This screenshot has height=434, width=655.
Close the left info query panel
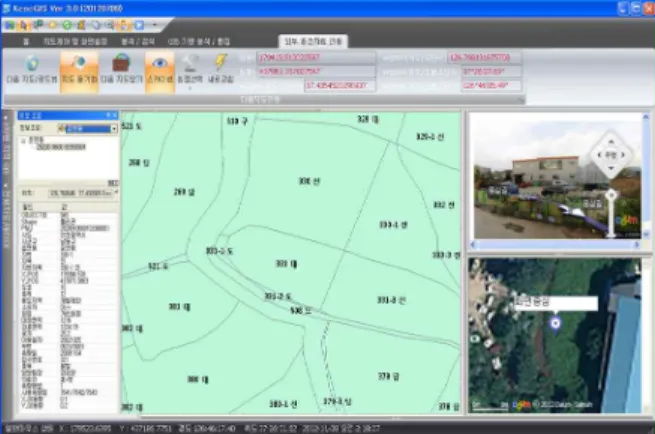pyautogui.click(x=114, y=115)
